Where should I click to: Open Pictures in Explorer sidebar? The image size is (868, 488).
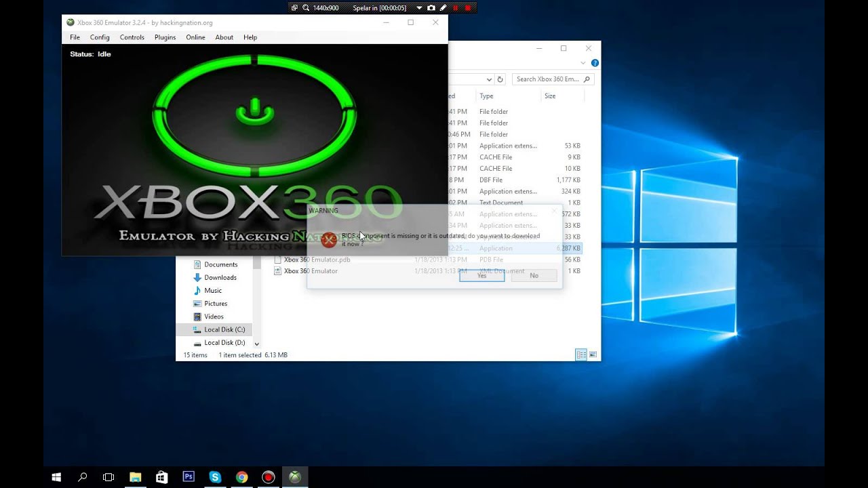pyautogui.click(x=216, y=304)
